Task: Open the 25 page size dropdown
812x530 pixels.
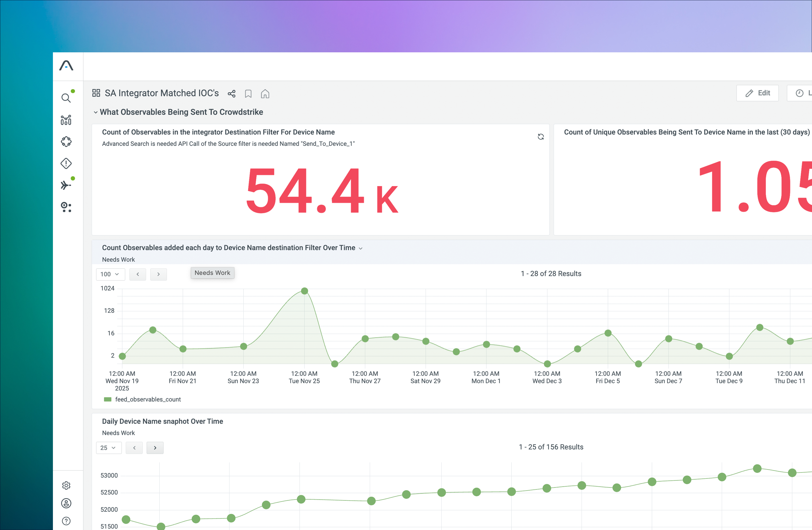Action: click(x=108, y=448)
